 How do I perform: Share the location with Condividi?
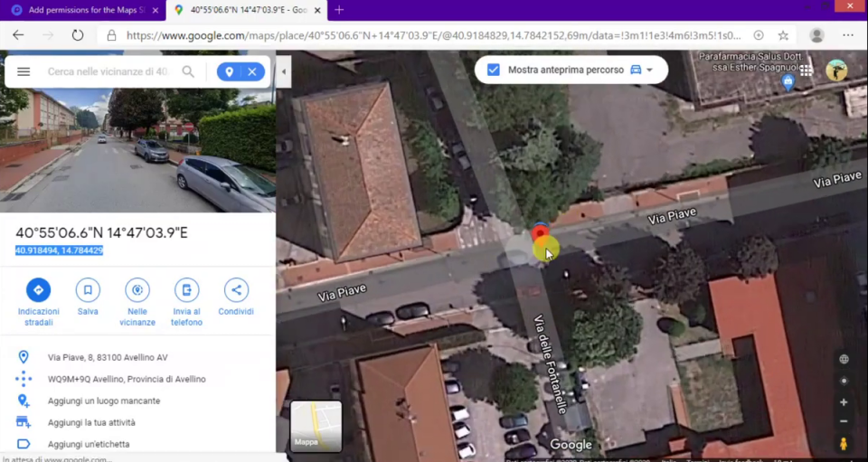[236, 290]
